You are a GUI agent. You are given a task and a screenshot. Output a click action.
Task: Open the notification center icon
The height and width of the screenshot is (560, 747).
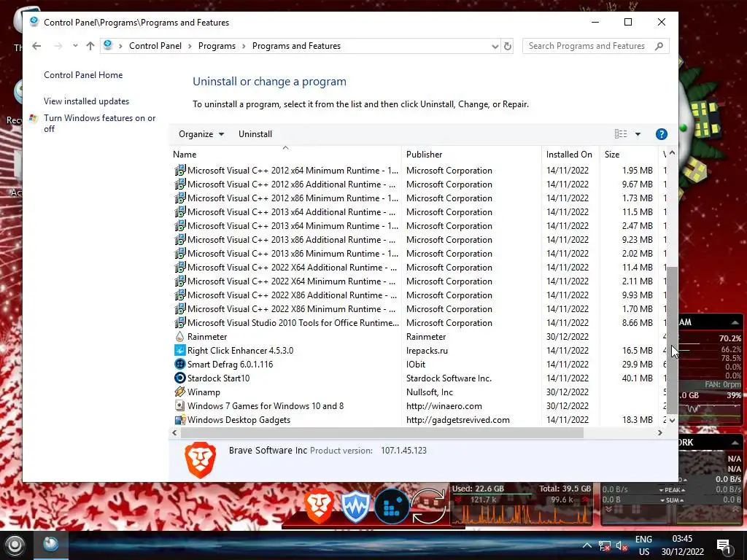coord(723,546)
